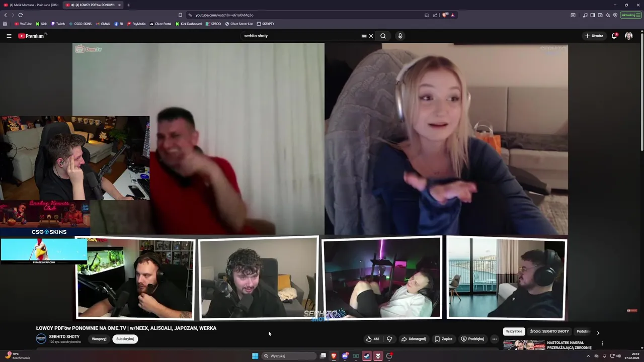Start voice search with microphone icon
The image size is (644, 362).
click(400, 36)
